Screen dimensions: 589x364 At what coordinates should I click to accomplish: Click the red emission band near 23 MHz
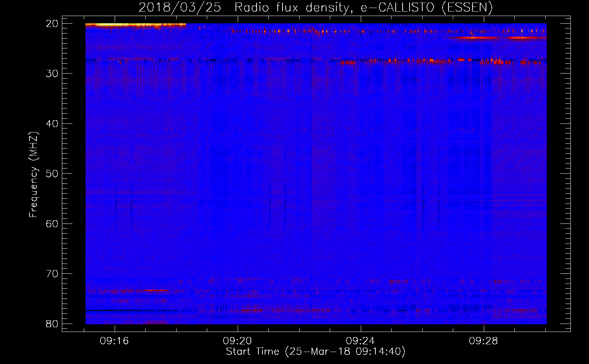(497, 37)
